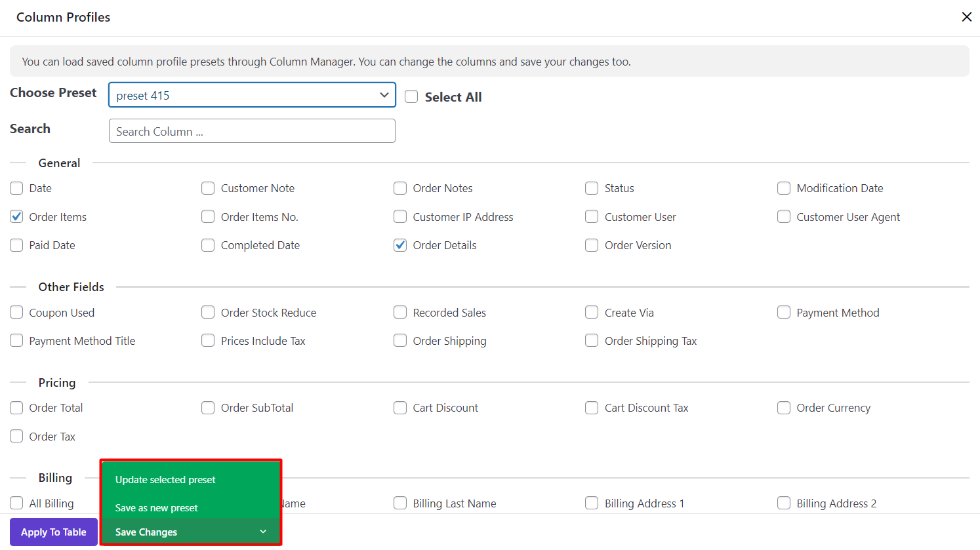
Task: Uncheck the Order Details checkbox
Action: (400, 245)
